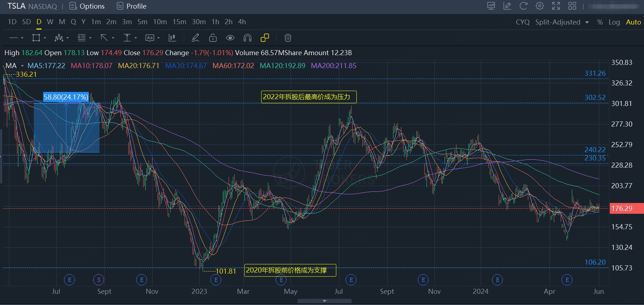Select the straight line drawing tool
644x305 pixels.
pos(13,38)
